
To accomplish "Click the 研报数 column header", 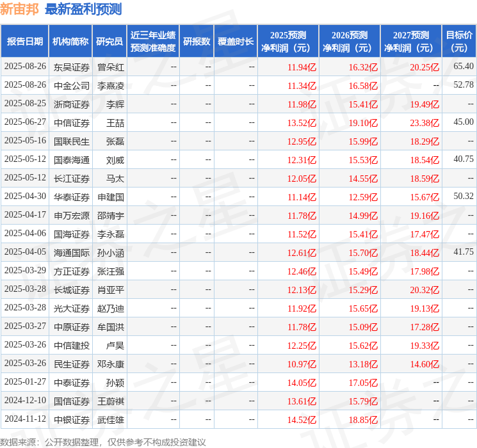I will [197, 42].
